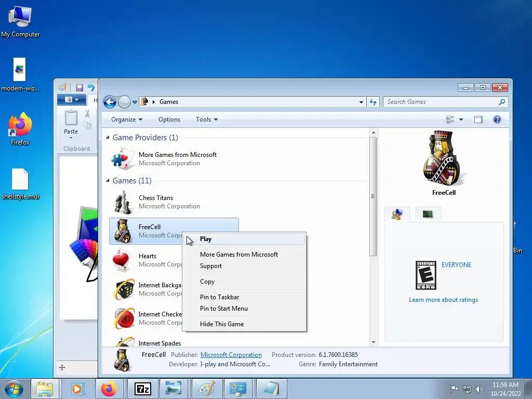Click the search magnifier icon

click(502, 102)
